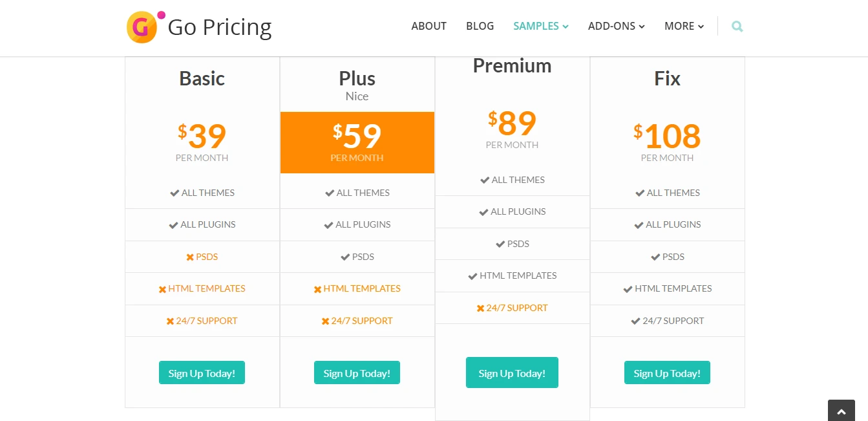Click the X icon by Basic 24/7 SUPPORT

coord(170,321)
